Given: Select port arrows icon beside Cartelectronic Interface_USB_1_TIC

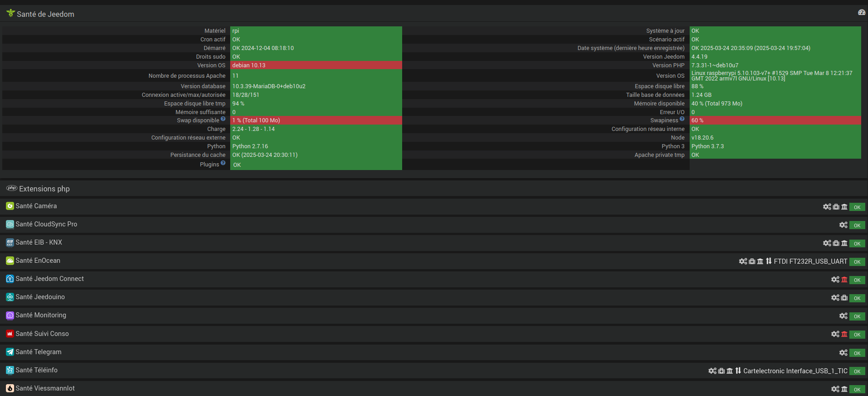Looking at the screenshot, I should [x=738, y=371].
